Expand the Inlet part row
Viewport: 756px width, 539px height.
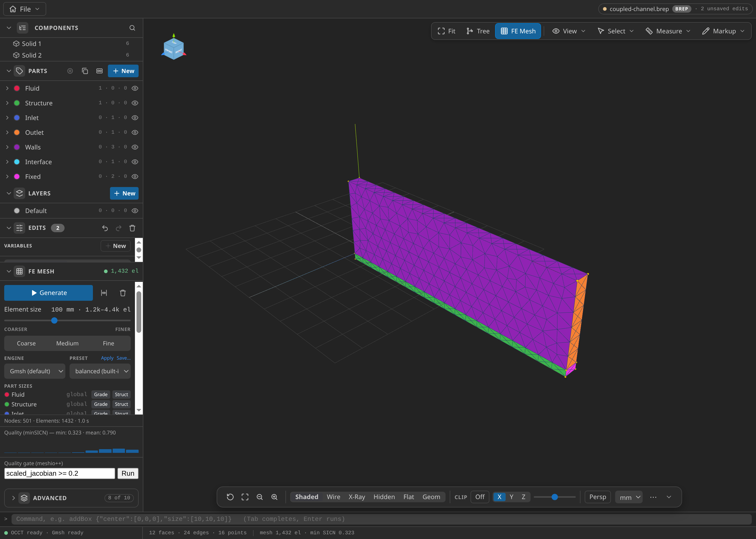[7, 118]
